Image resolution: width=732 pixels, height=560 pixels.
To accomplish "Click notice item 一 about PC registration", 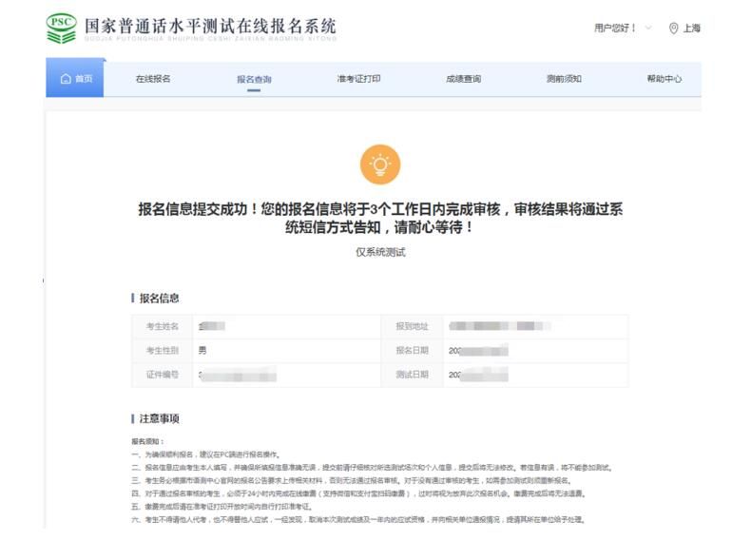I will (x=206, y=454).
